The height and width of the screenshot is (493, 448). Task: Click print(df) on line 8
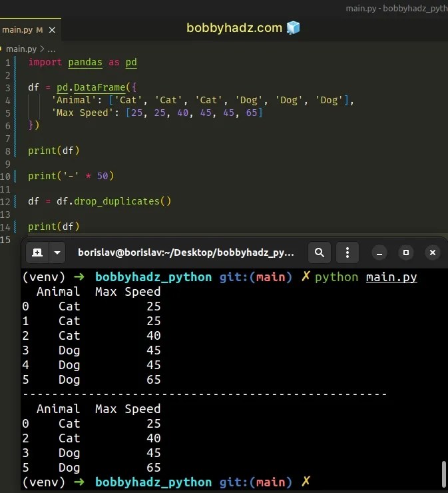[54, 151]
